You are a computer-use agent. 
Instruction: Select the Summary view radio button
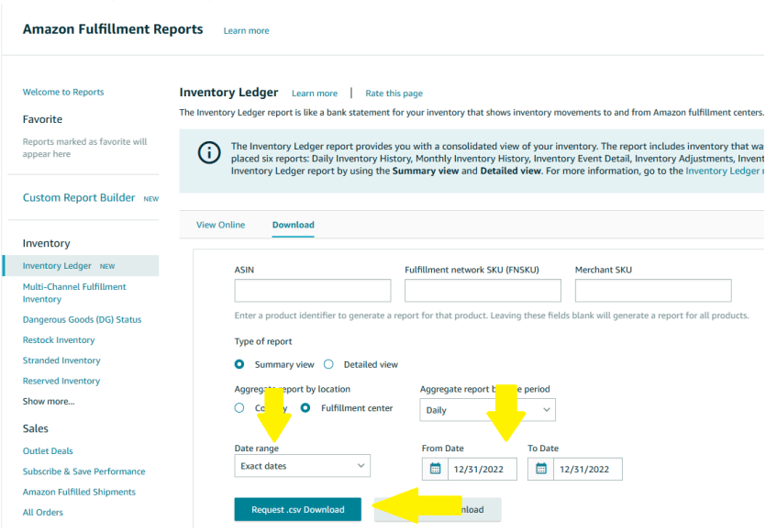click(239, 364)
